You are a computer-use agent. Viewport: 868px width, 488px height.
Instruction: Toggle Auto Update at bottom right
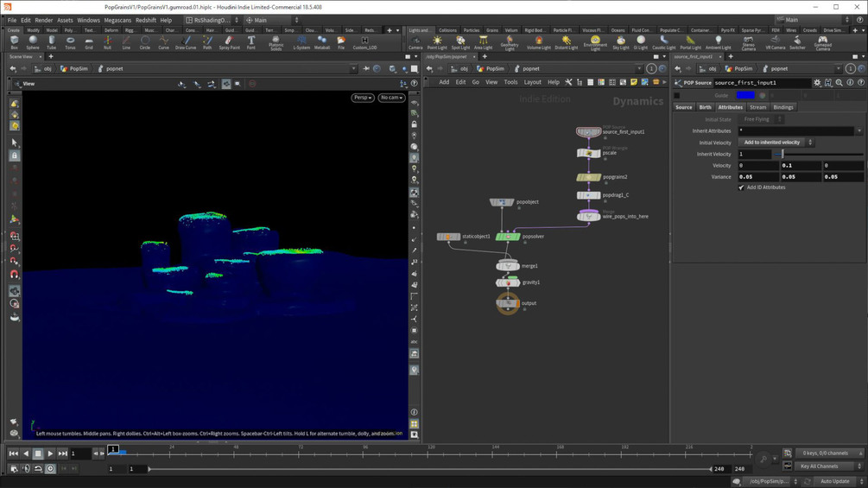coord(834,481)
